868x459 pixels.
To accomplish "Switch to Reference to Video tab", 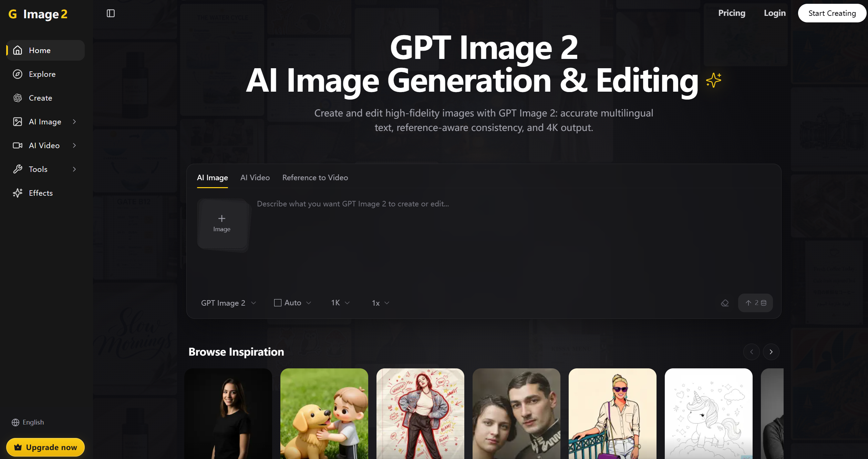I will [315, 178].
